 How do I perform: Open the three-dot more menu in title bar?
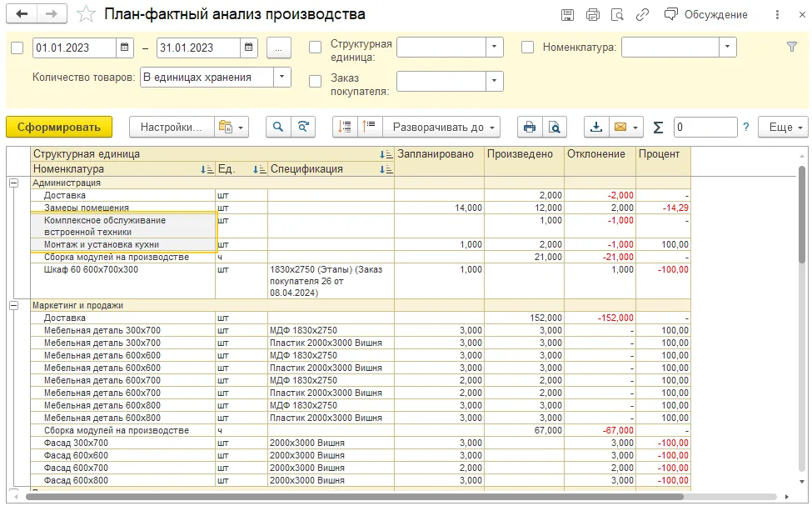coord(777,15)
